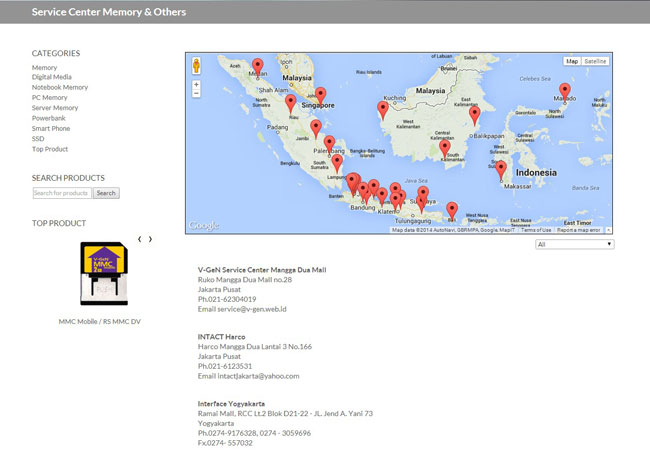
Task: Open the SSD category
Action: pyautogui.click(x=38, y=139)
